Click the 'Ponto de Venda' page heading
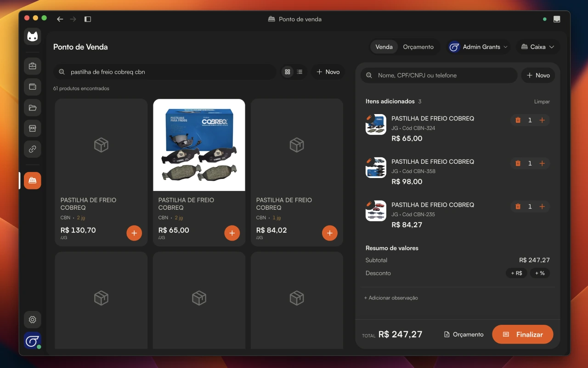Image resolution: width=588 pixels, height=368 pixels. click(80, 47)
